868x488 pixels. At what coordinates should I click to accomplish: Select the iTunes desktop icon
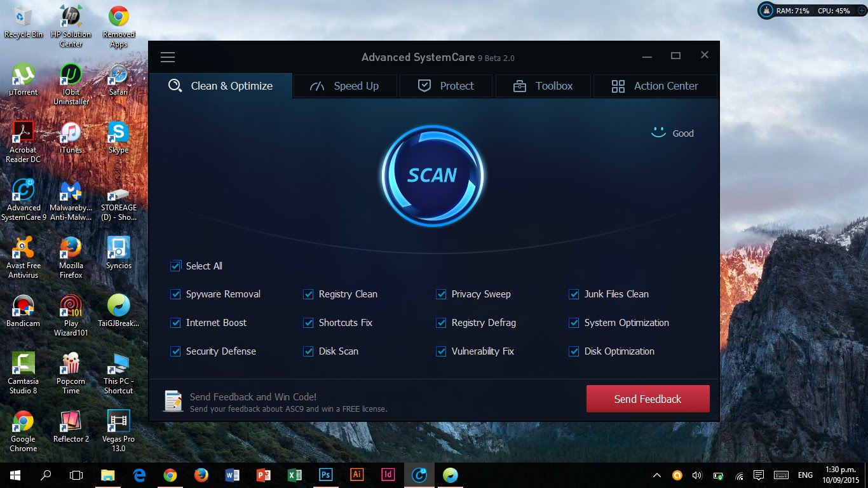[x=71, y=137]
